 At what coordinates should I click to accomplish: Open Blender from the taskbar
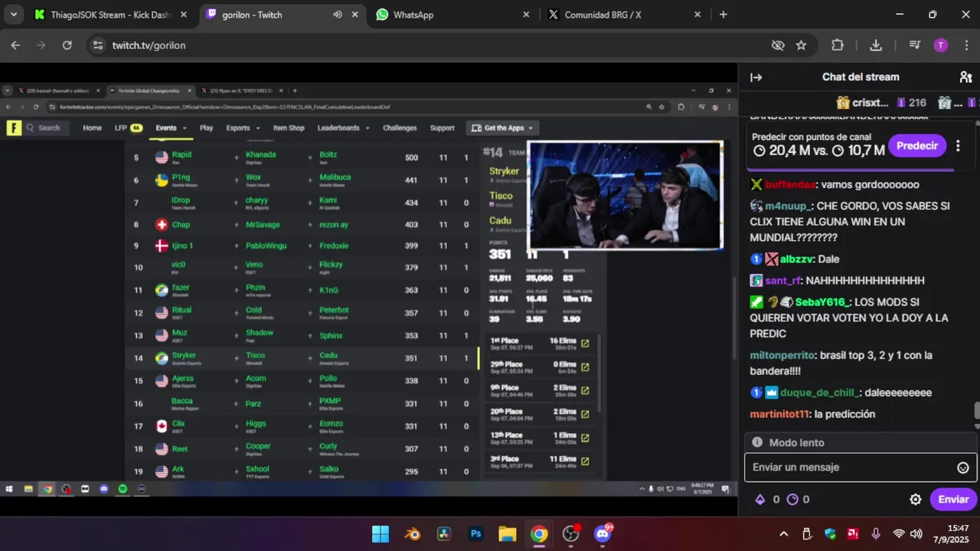pos(413,534)
